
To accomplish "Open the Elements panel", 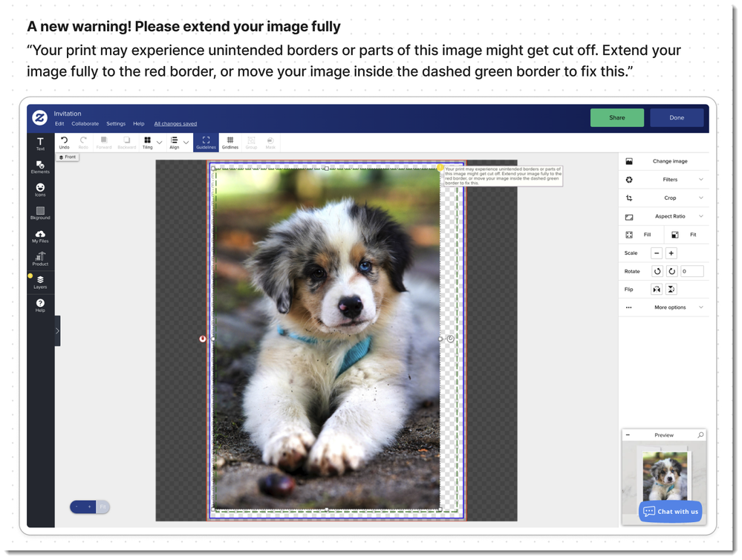I will click(40, 166).
